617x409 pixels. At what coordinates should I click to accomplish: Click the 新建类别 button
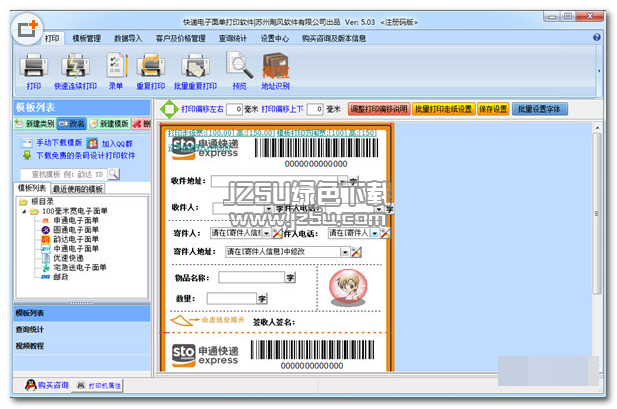coord(35,124)
